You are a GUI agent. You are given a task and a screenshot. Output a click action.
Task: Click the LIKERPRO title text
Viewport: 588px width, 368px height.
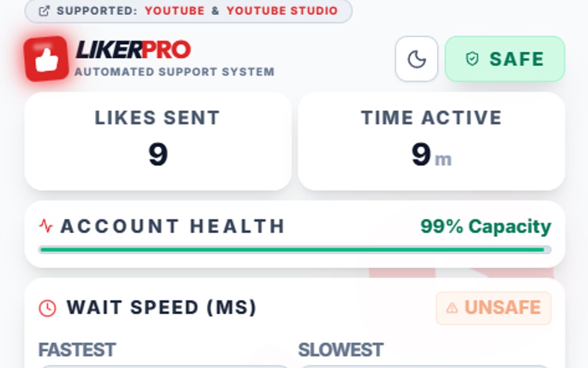(133, 50)
